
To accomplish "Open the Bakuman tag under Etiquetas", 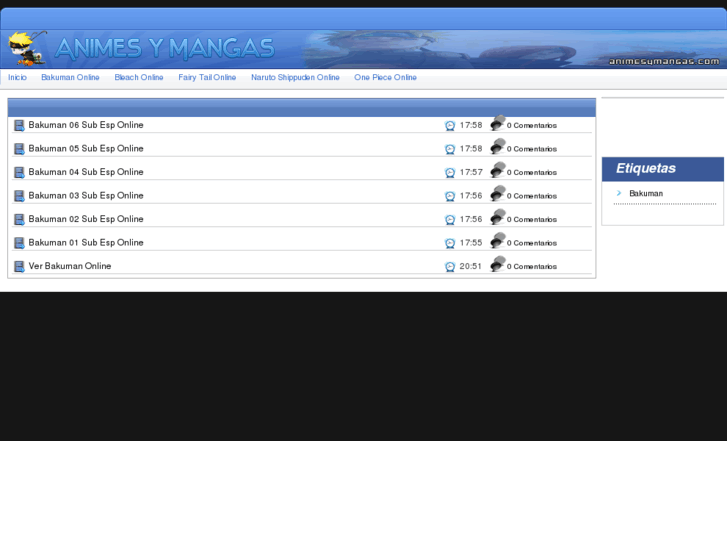I will 646,194.
